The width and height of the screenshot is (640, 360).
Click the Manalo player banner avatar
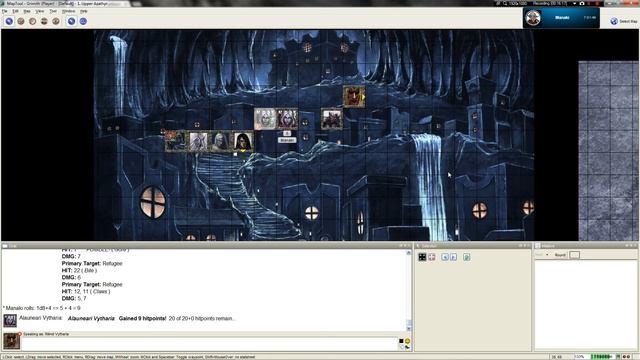[533, 18]
